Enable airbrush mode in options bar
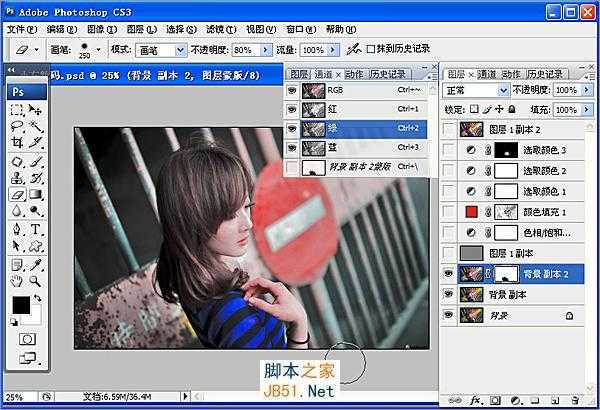Image resolution: width=600 pixels, height=410 pixels. (354, 49)
